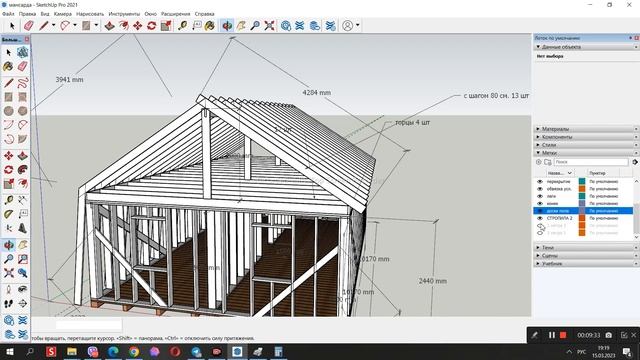This screenshot has width=640, height=360.
Task: Hide the конек tag
Action: click(x=540, y=203)
